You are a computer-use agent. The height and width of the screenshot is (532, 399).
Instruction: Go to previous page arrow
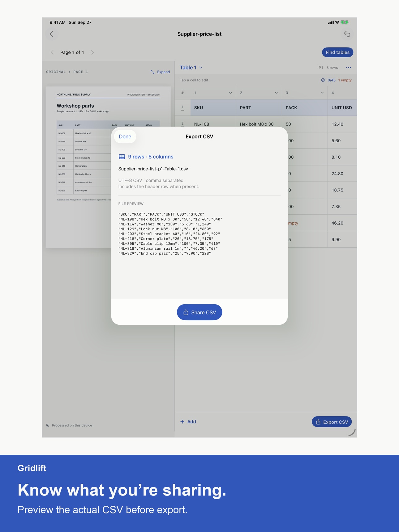pyautogui.click(x=52, y=52)
